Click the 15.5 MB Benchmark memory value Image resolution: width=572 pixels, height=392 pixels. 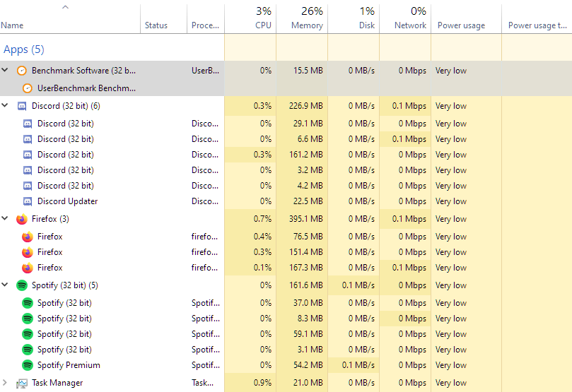(308, 71)
